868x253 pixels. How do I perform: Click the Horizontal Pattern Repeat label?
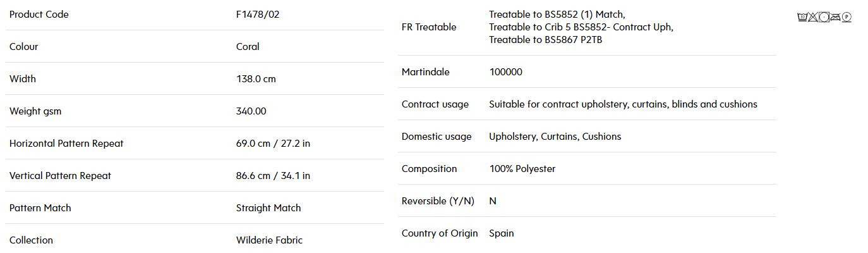pos(66,144)
